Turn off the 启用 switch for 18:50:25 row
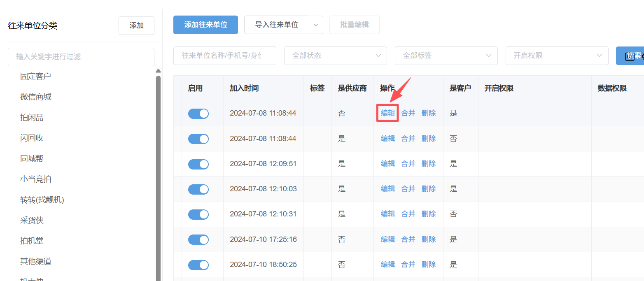The width and height of the screenshot is (644, 281). [198, 265]
